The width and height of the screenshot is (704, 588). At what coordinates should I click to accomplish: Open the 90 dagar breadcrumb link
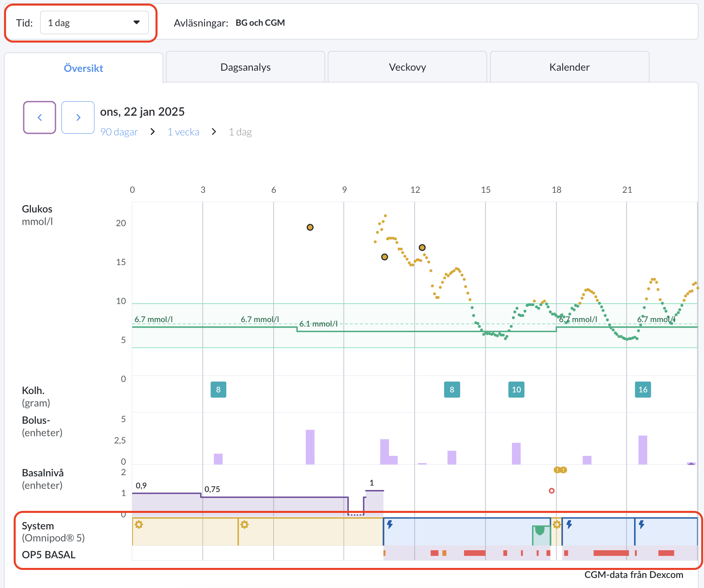pyautogui.click(x=119, y=132)
